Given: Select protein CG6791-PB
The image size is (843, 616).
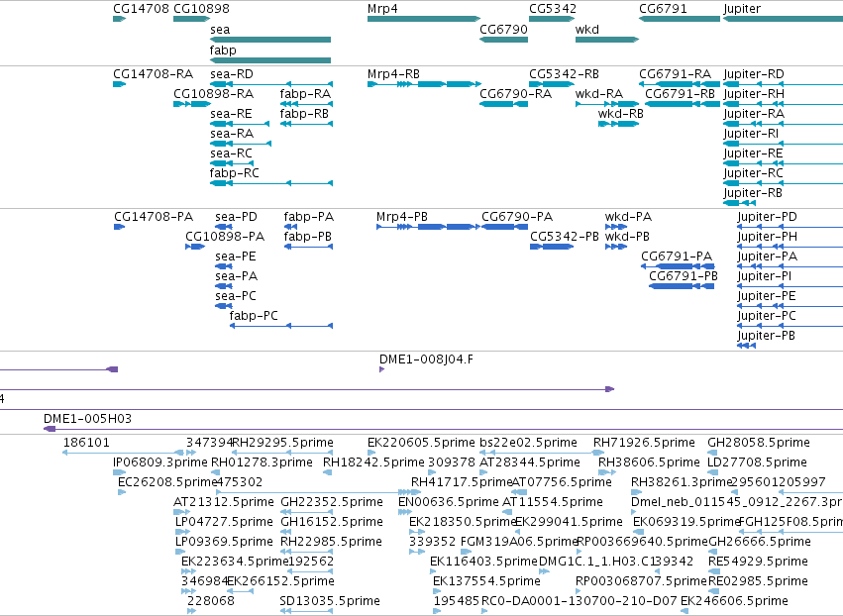Looking at the screenshot, I should click(x=682, y=286).
